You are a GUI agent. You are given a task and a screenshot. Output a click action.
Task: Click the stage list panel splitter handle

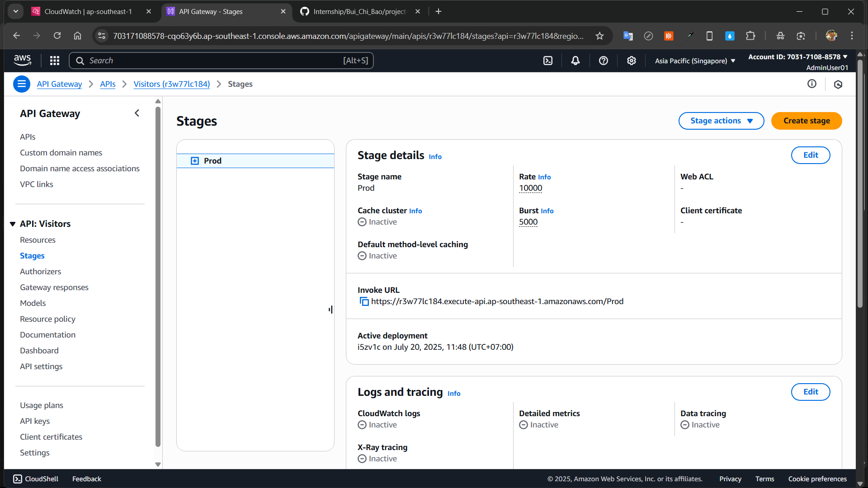[x=331, y=310]
